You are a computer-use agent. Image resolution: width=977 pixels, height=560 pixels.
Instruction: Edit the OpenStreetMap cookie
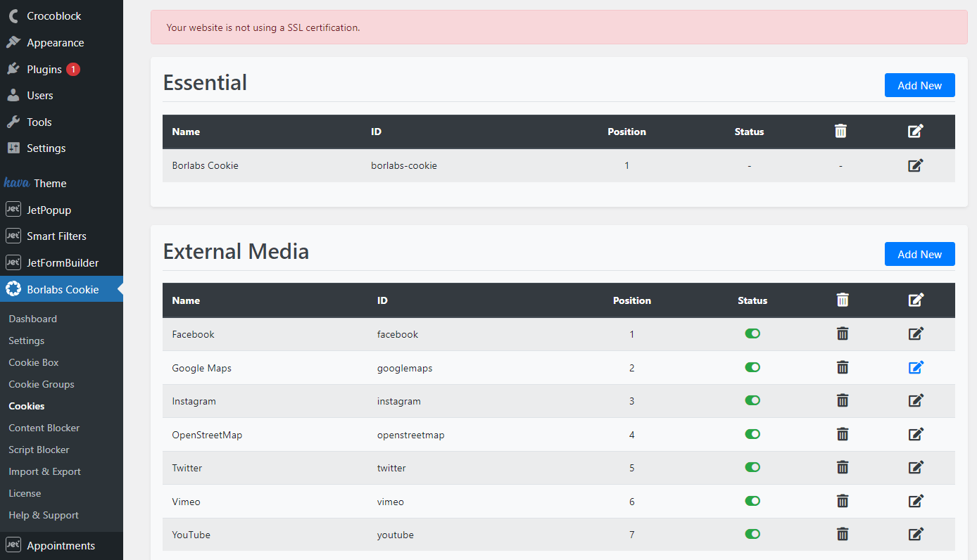click(916, 434)
